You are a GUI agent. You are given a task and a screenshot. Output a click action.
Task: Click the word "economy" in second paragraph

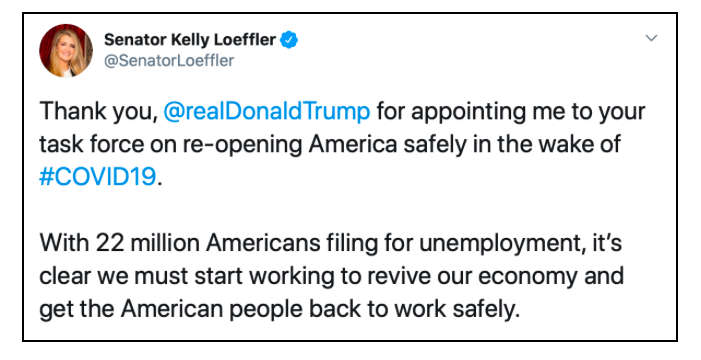(x=528, y=277)
